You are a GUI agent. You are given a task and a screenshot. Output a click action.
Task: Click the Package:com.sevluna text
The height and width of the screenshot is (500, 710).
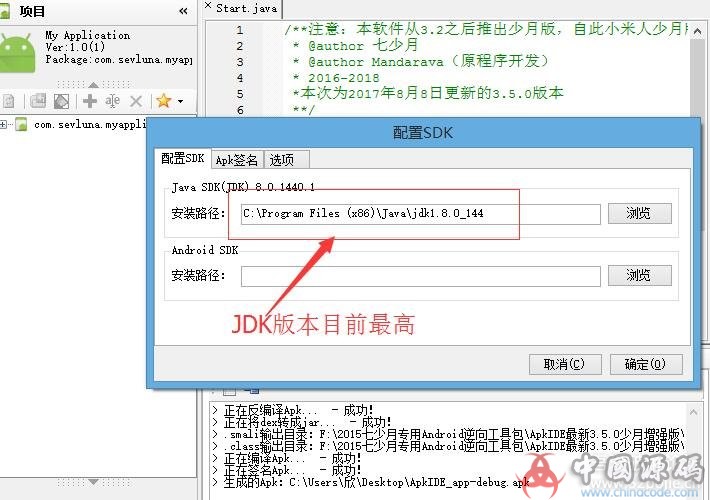coord(119,59)
